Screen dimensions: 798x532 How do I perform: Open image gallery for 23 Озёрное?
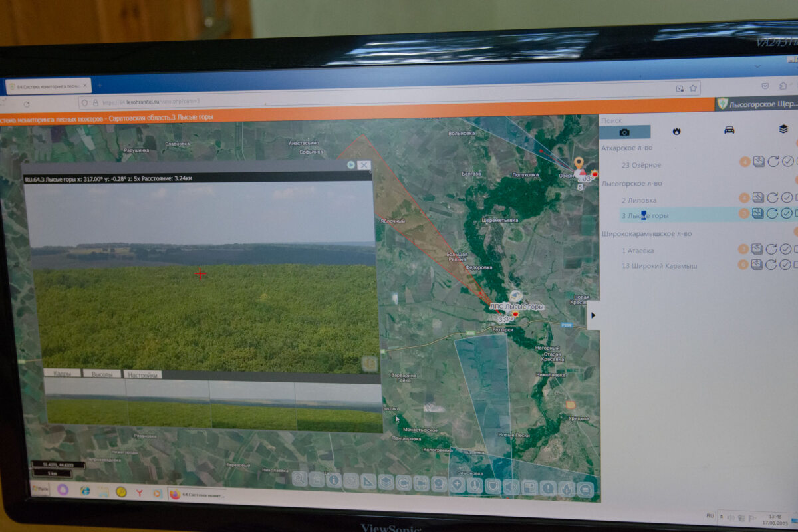click(759, 162)
